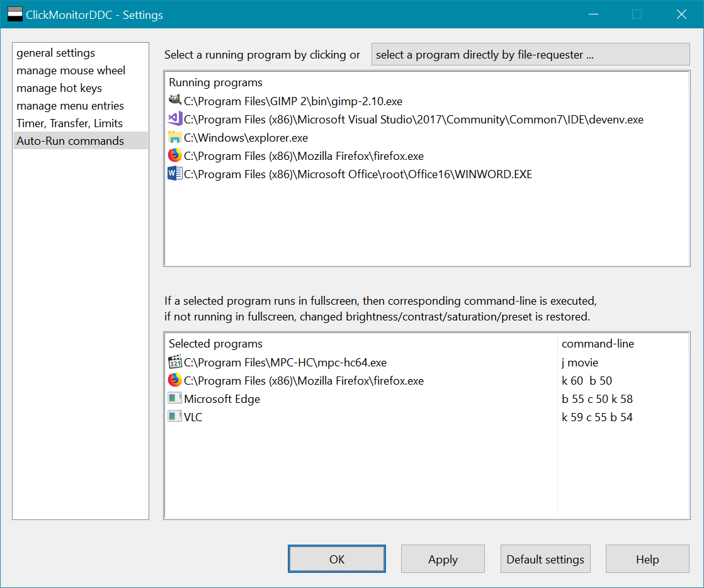704x588 pixels.
Task: Select mpc-hc64.exe in Selected programs
Action: [285, 362]
